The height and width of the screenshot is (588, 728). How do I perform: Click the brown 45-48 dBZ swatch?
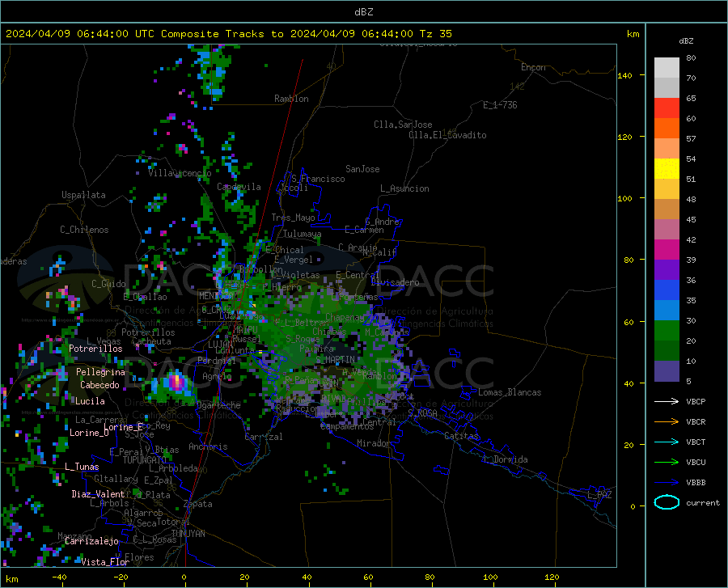(667, 209)
